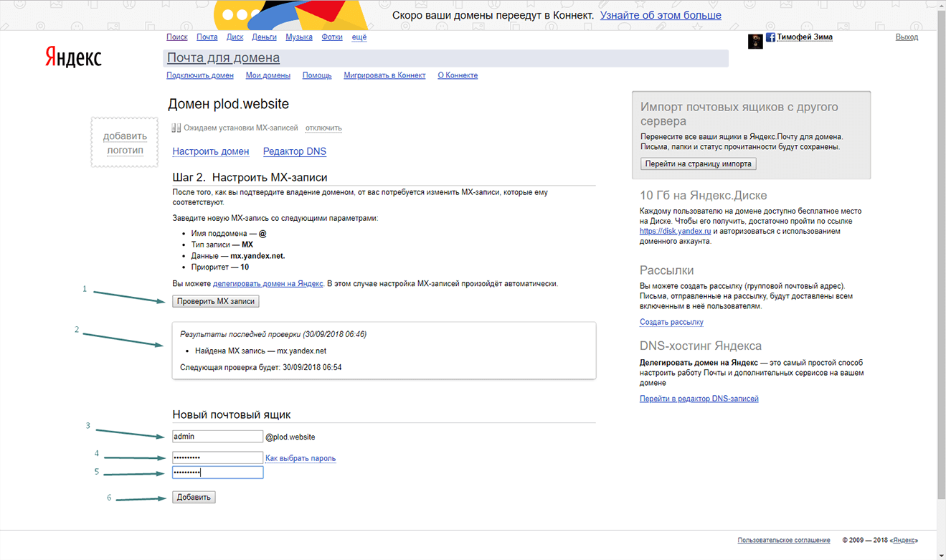Viewport: 946px width, 560px height.
Task: Click the MX-waiting status icon
Action: 176,128
